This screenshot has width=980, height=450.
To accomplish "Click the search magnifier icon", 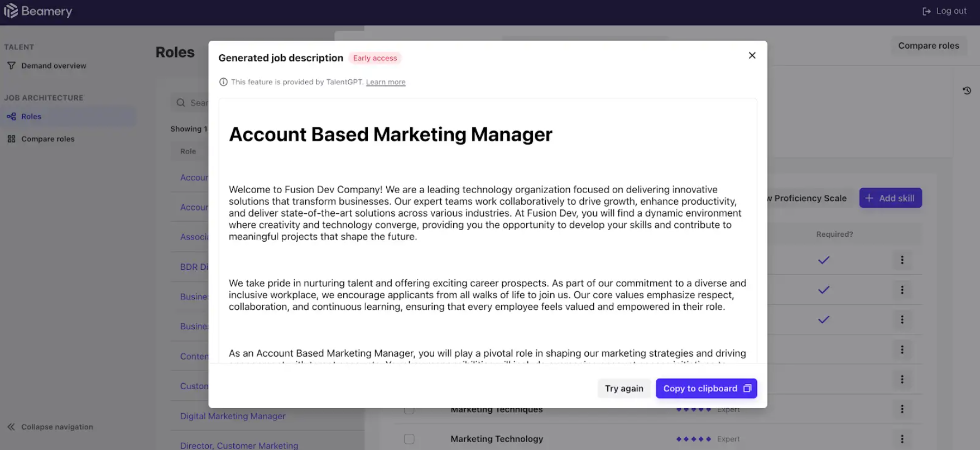I will 181,103.
